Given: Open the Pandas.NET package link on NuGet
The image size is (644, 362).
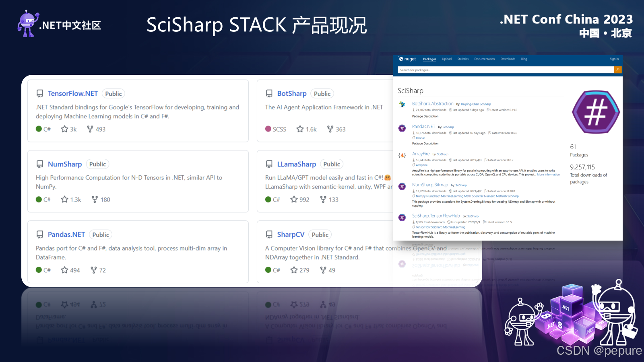Looking at the screenshot, I should pyautogui.click(x=423, y=127).
